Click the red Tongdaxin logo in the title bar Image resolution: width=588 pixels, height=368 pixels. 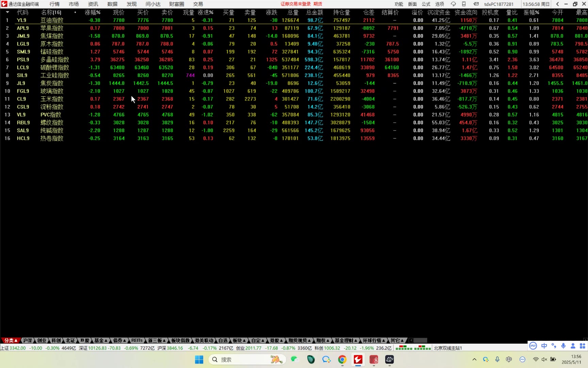4,4
